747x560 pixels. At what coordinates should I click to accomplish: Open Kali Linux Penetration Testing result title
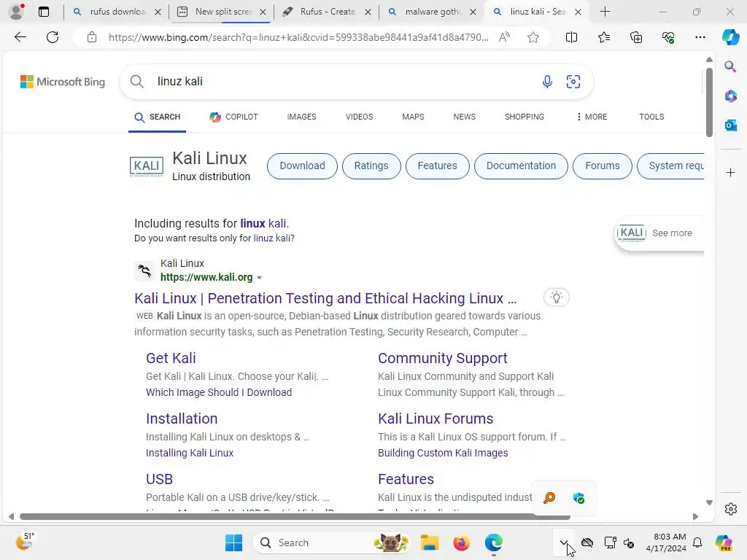325,298
